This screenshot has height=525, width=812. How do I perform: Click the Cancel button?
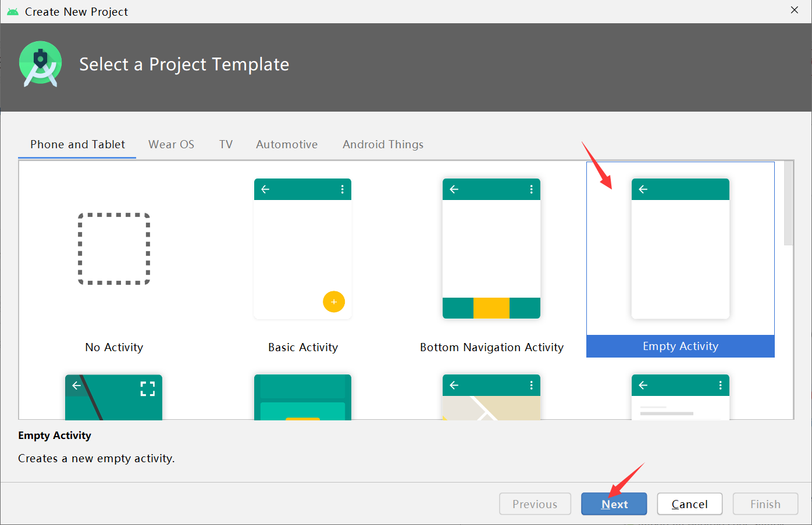[x=690, y=504]
